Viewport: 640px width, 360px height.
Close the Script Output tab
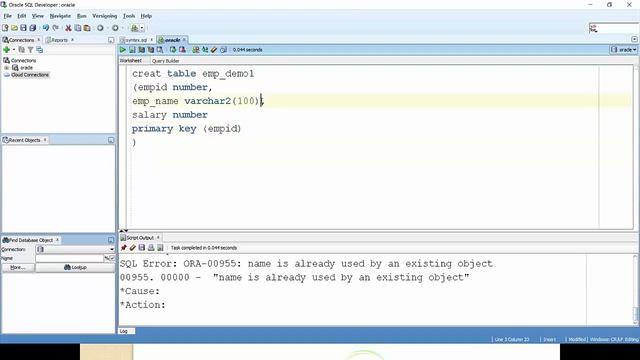[x=158, y=237]
